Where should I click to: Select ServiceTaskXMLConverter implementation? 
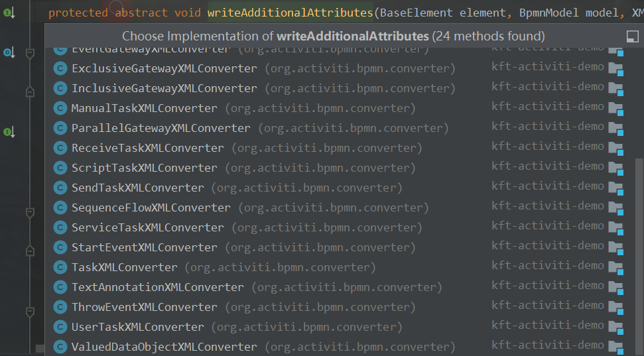[x=341, y=227]
